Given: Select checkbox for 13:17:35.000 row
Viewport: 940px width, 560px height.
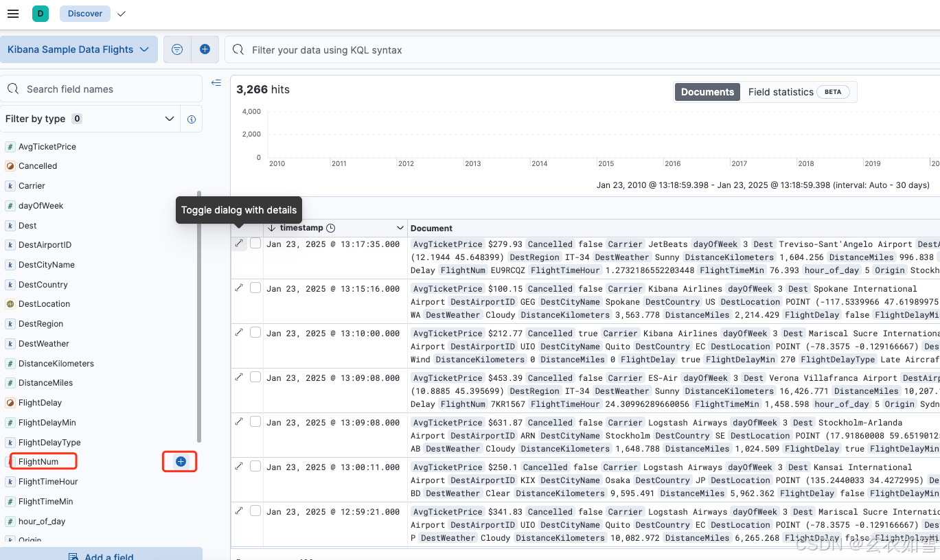Looking at the screenshot, I should (x=255, y=243).
